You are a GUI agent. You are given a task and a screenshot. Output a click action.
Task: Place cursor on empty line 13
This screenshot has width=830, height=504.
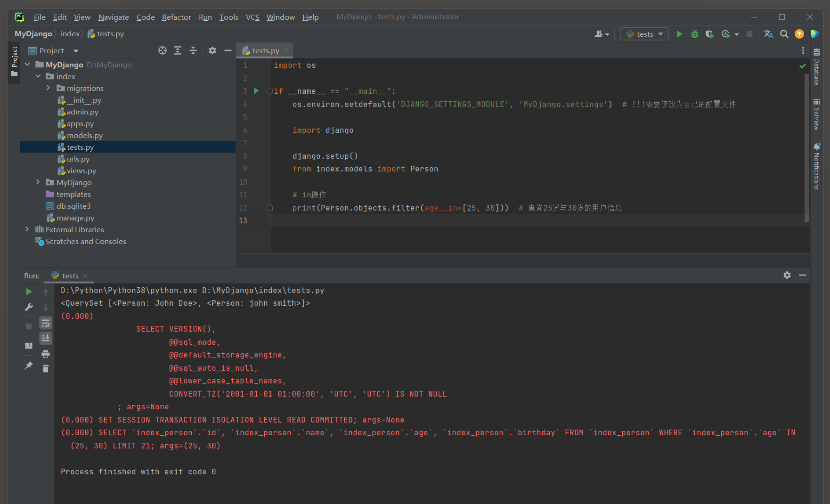[x=537, y=220]
